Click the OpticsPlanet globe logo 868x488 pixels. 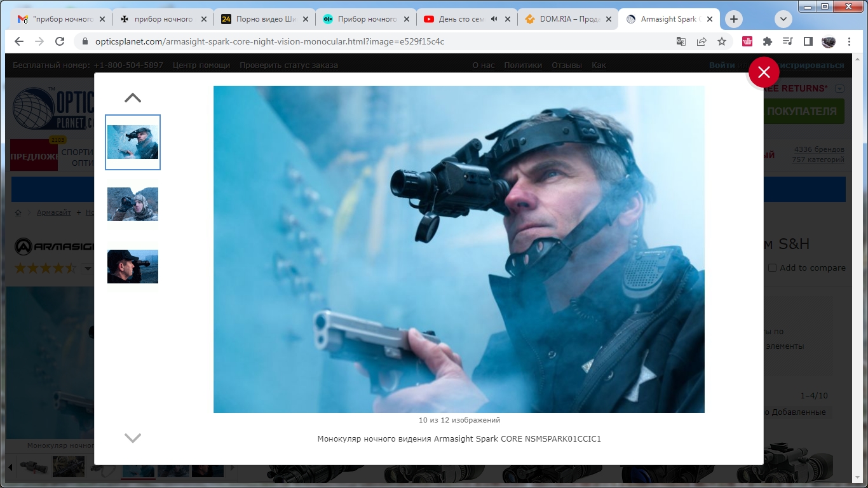click(54, 108)
